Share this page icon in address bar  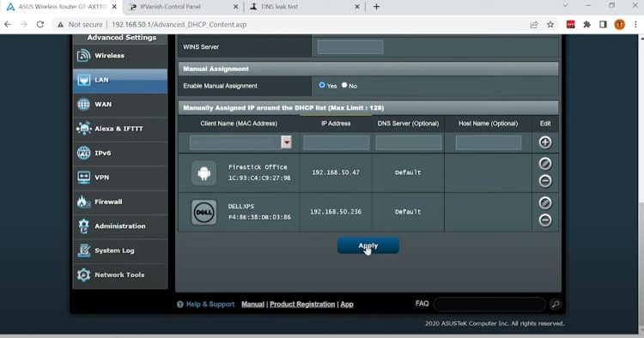coord(534,25)
